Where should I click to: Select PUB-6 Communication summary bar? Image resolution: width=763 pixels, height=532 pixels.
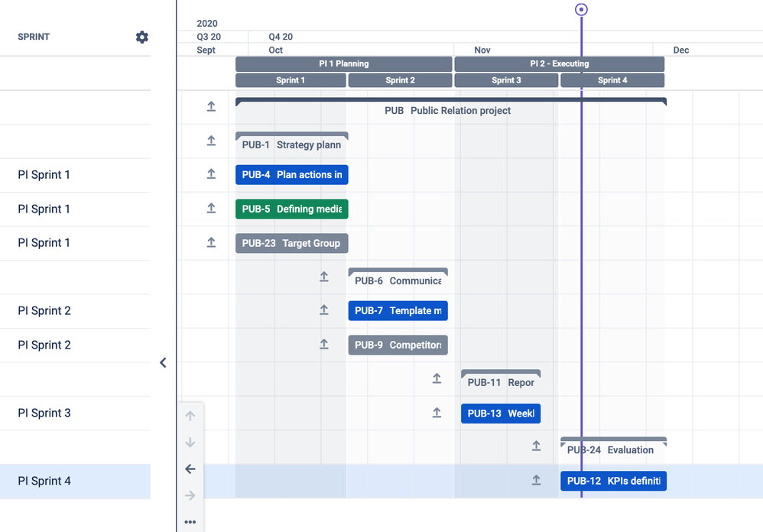click(x=398, y=278)
